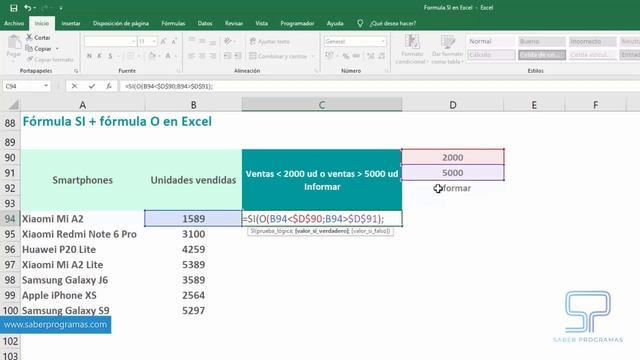This screenshot has width=640, height=360.
Task: Open the Undo history dropdown arrow
Action: click(34, 8)
